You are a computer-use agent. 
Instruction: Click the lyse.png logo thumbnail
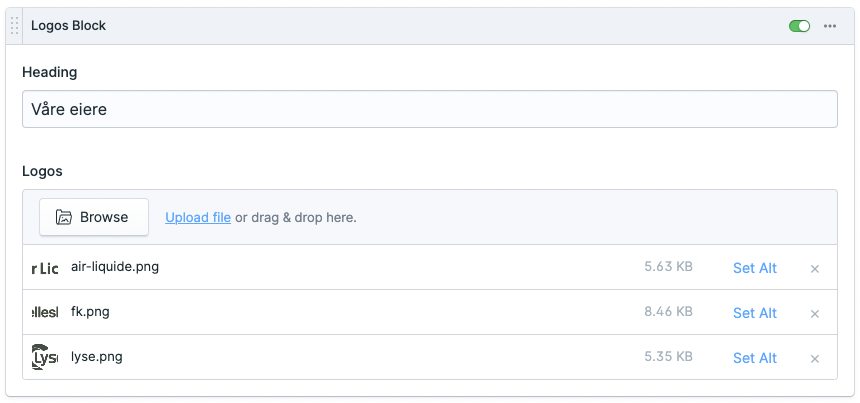coord(45,357)
